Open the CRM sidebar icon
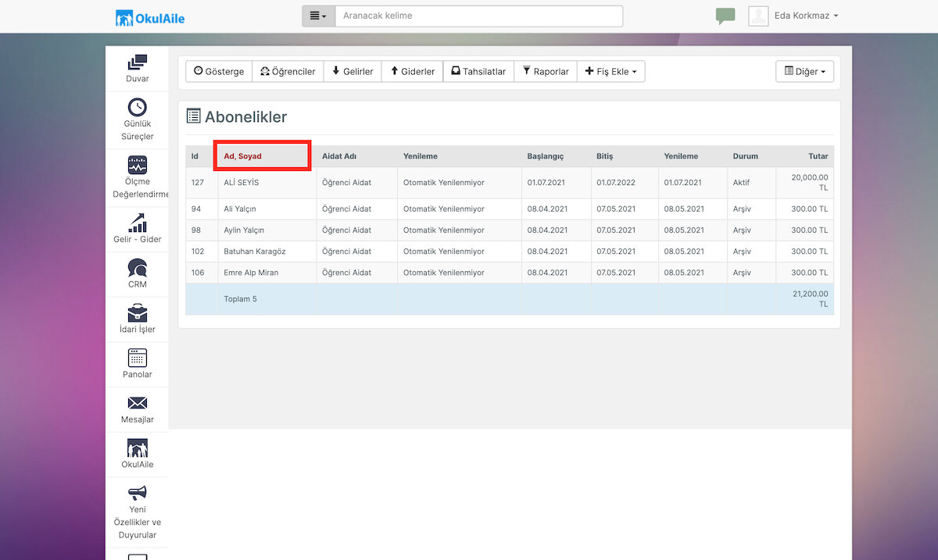This screenshot has height=560, width=938. (138, 268)
